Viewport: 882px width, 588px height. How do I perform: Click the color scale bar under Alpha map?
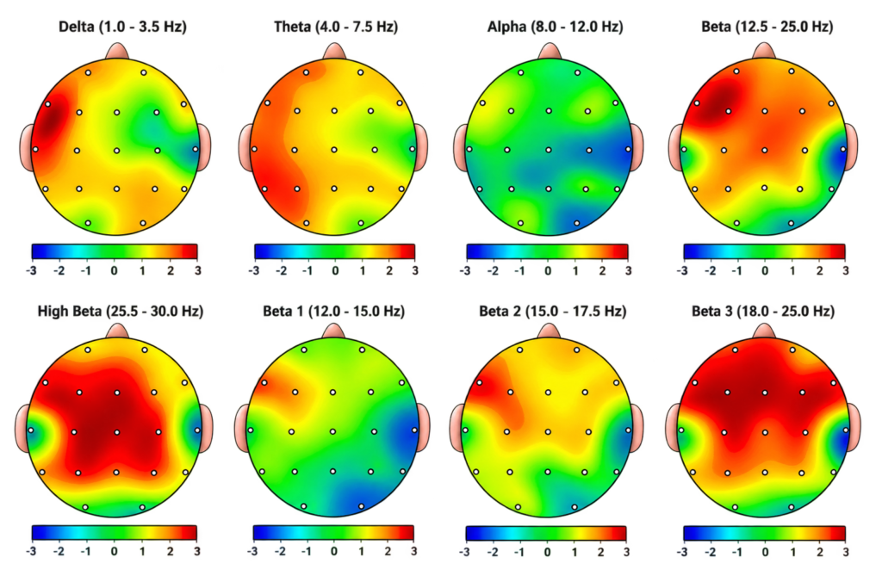(547, 251)
